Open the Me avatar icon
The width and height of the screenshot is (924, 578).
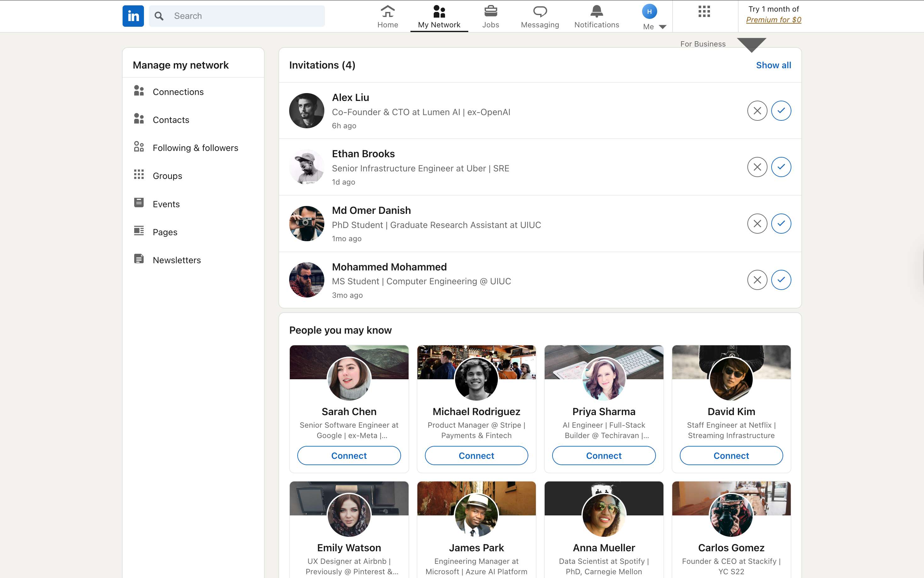(x=649, y=11)
